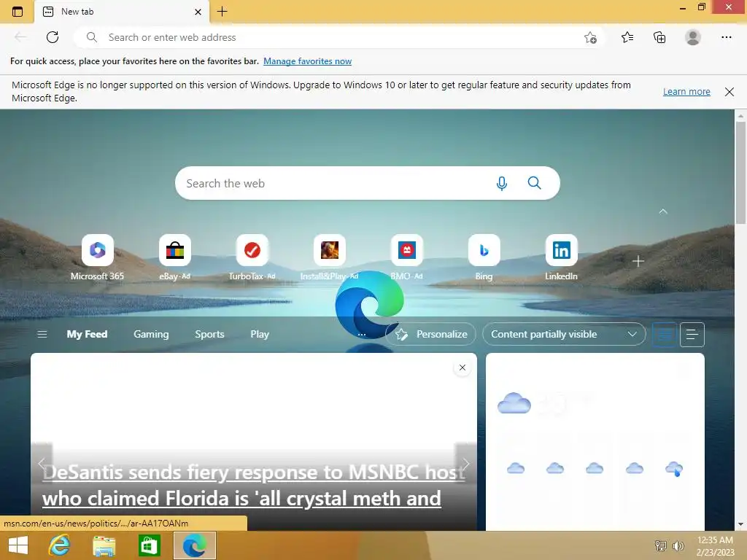Close the New tab tab

tap(198, 12)
